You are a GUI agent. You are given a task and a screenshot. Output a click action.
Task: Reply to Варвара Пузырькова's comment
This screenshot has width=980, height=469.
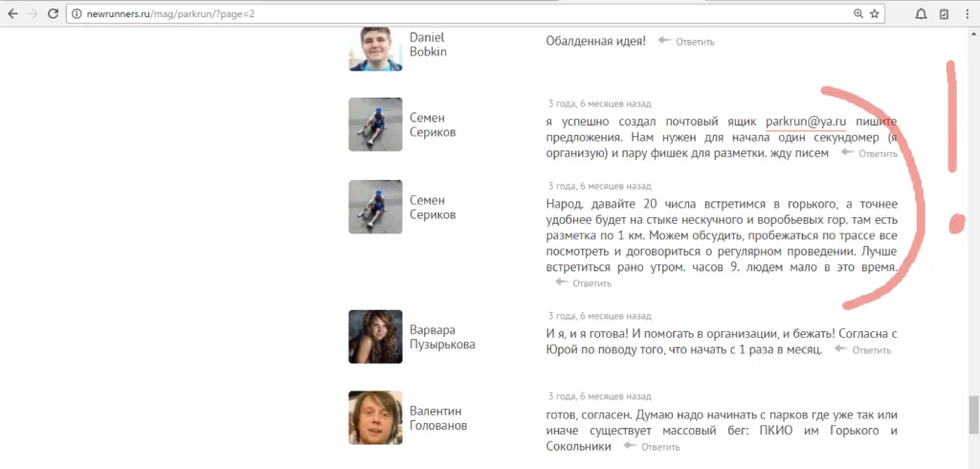click(x=862, y=350)
